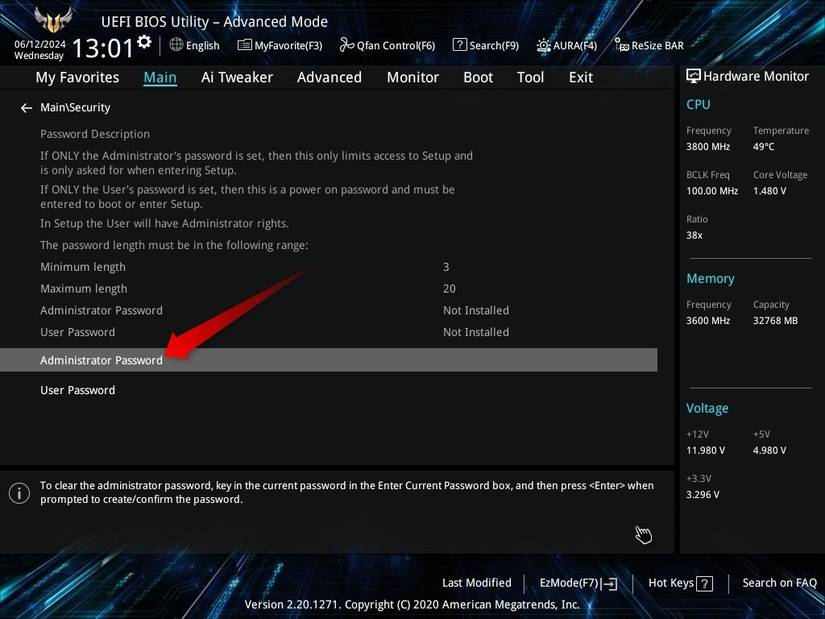Select the User Password entry
The width and height of the screenshot is (825, 619).
click(x=77, y=389)
